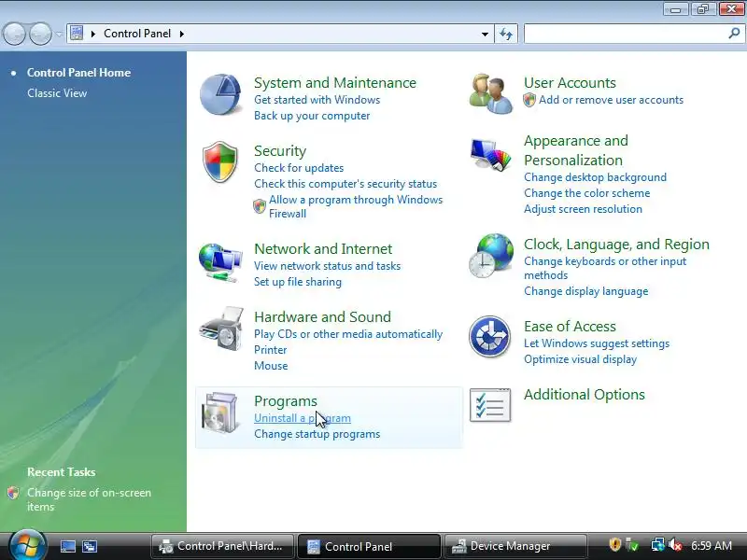Open Change size of on-screen items
This screenshot has width=747, height=560.
pos(89,499)
